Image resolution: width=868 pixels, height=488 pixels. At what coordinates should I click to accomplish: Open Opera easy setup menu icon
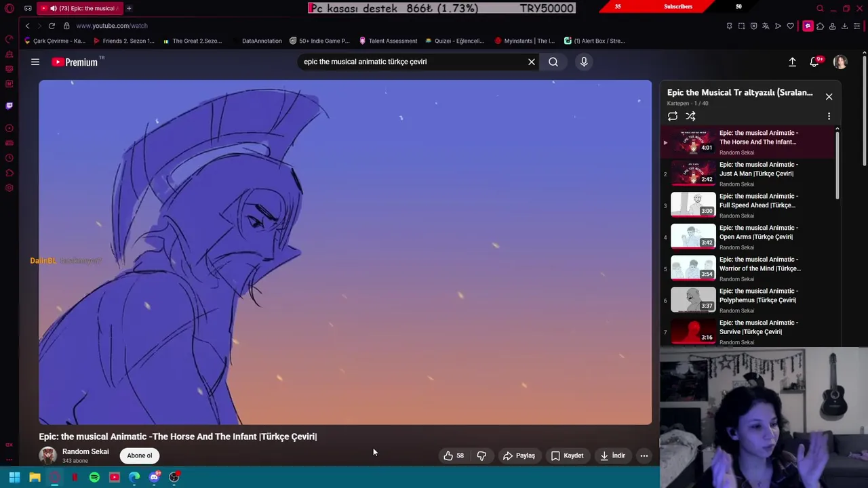coord(857,26)
